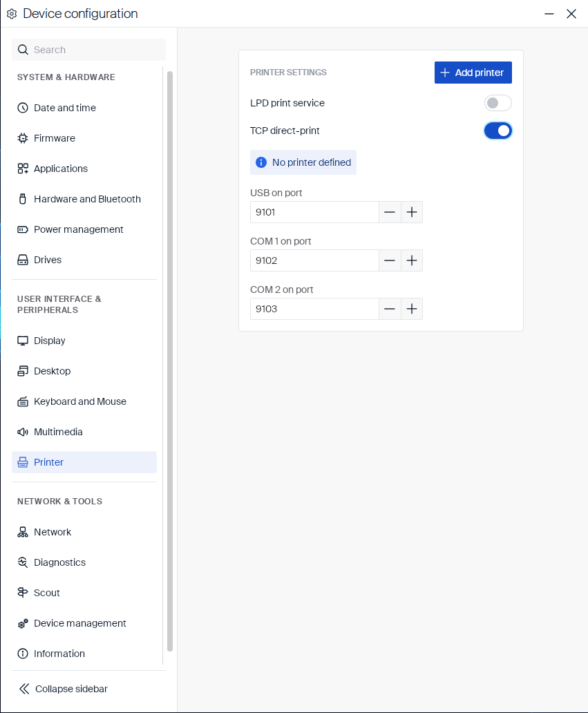
Task: Click the Hardware and Bluetooth icon
Action: click(23, 199)
